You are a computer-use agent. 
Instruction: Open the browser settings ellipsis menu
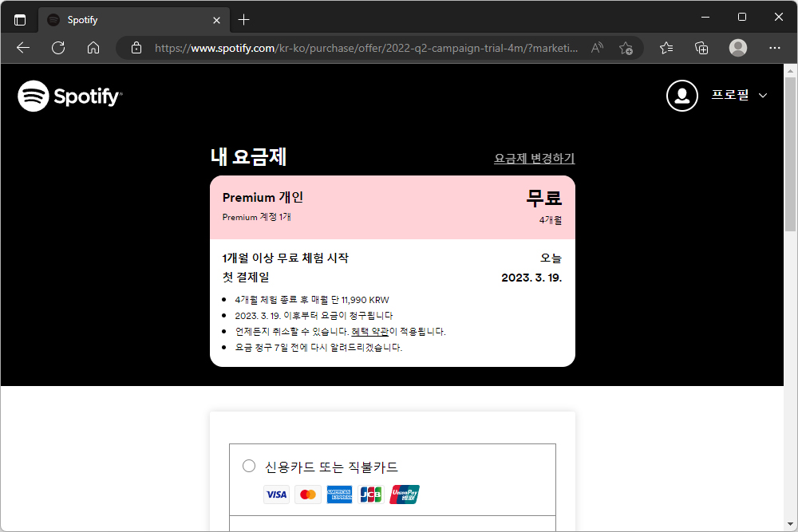tap(775, 48)
